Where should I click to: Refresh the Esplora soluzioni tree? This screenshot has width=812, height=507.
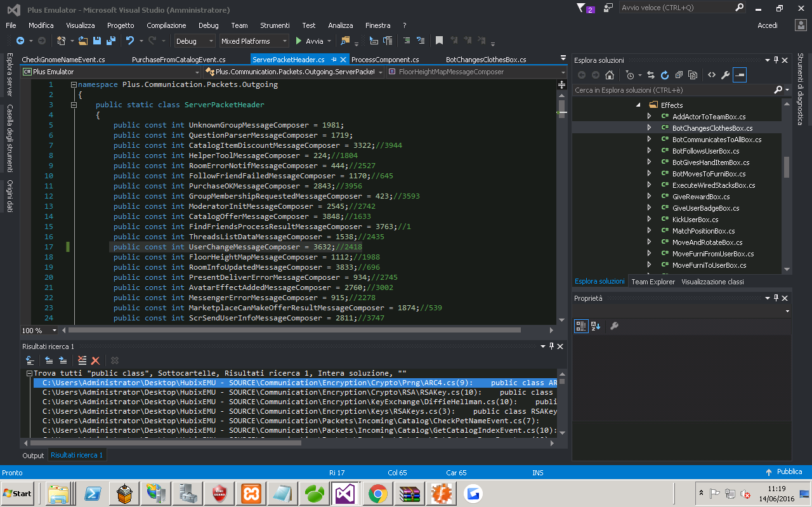tap(665, 75)
